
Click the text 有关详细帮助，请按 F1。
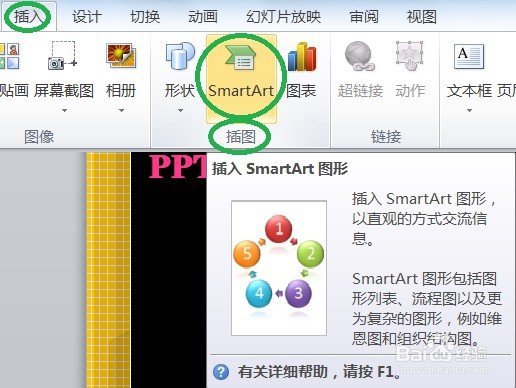pos(319,372)
